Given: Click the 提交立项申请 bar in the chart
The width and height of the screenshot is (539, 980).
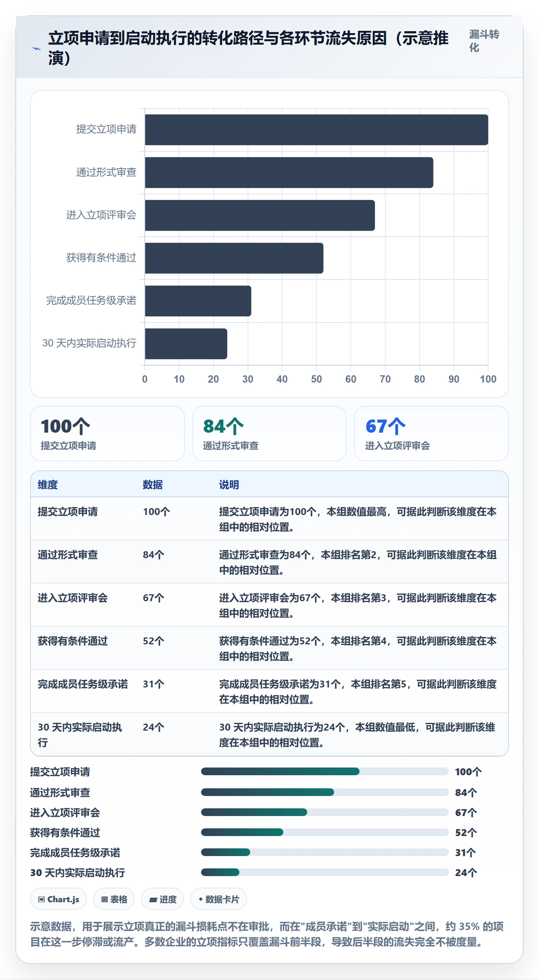Looking at the screenshot, I should coord(316,130).
